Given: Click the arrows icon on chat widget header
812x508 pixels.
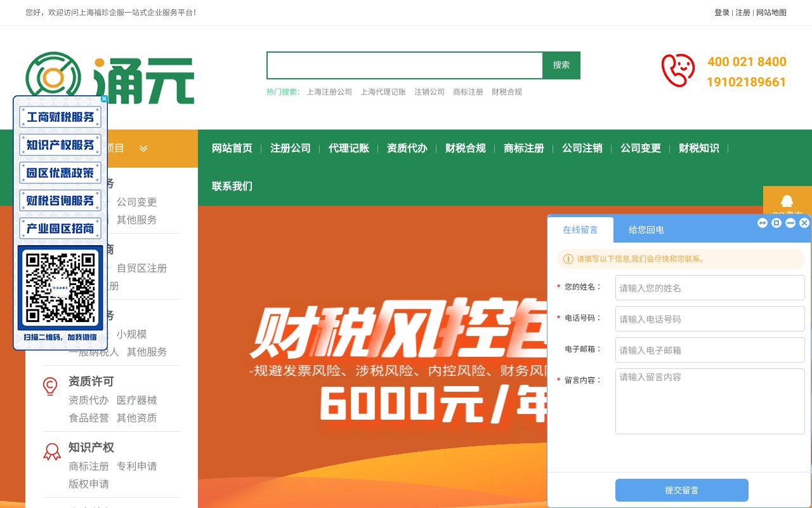Looking at the screenshot, I should 762,223.
